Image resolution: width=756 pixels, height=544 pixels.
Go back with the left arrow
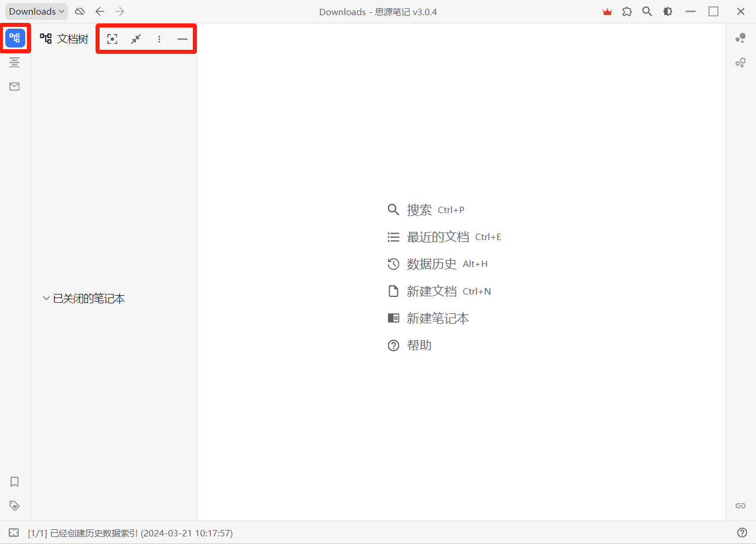pos(100,11)
